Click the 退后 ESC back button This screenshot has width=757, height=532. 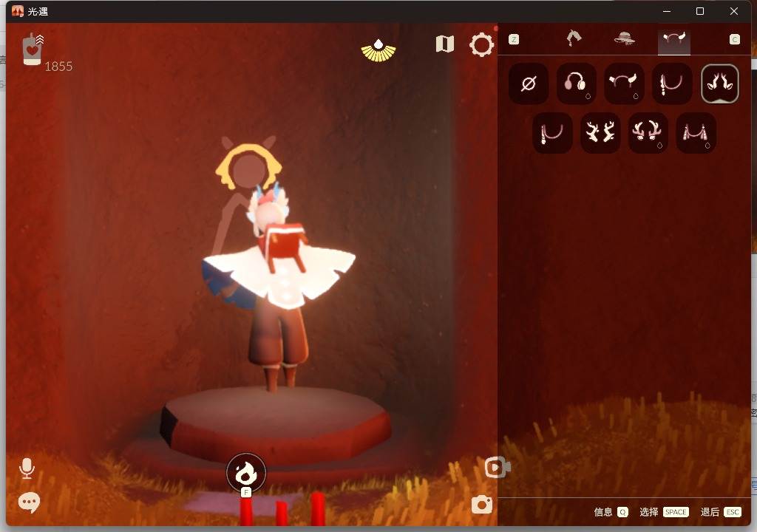pos(721,512)
